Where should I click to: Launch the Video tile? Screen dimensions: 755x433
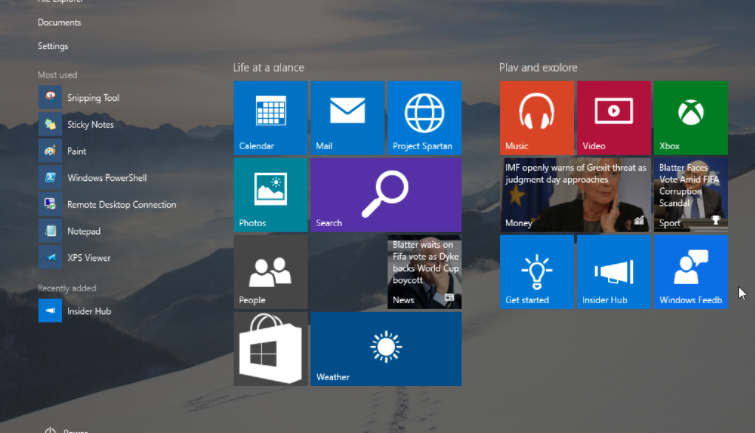(x=613, y=118)
